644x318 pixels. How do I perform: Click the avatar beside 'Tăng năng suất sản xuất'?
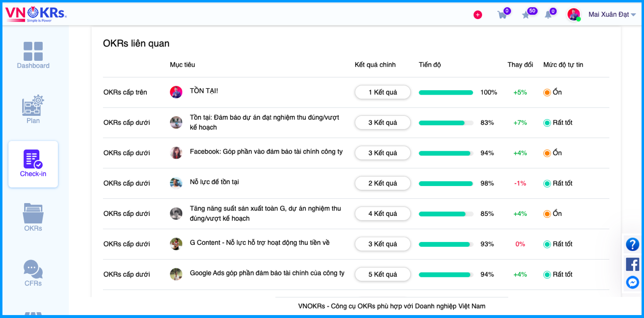point(176,214)
